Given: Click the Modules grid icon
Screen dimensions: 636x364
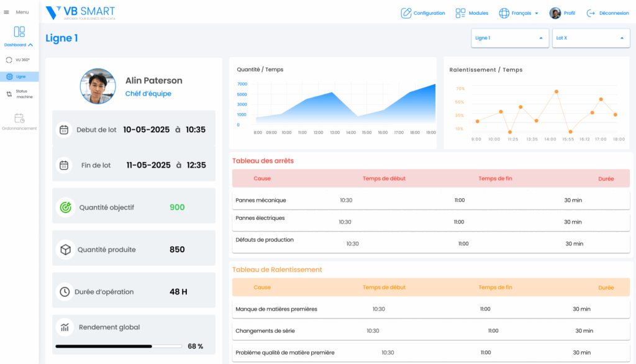Looking at the screenshot, I should pyautogui.click(x=461, y=13).
